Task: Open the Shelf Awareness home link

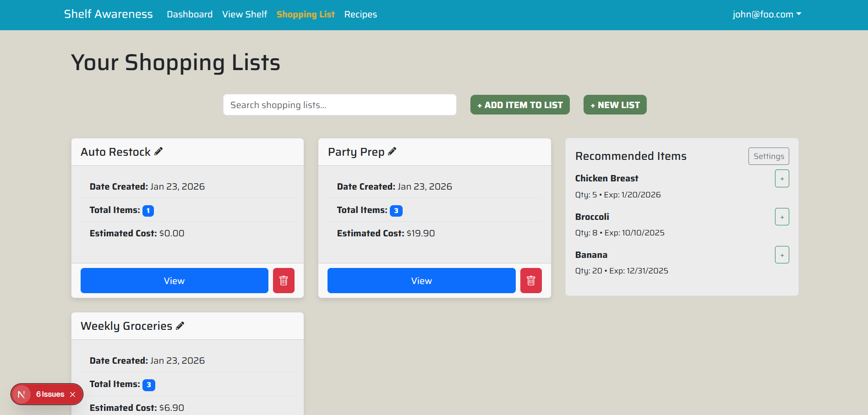Action: pyautogui.click(x=108, y=14)
